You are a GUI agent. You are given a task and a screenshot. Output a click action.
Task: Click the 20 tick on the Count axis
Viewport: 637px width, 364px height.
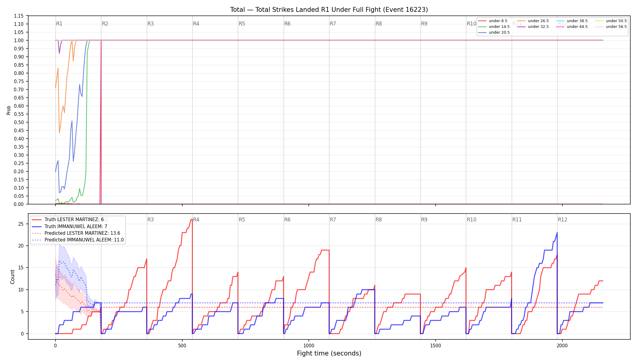pyautogui.click(x=21, y=246)
